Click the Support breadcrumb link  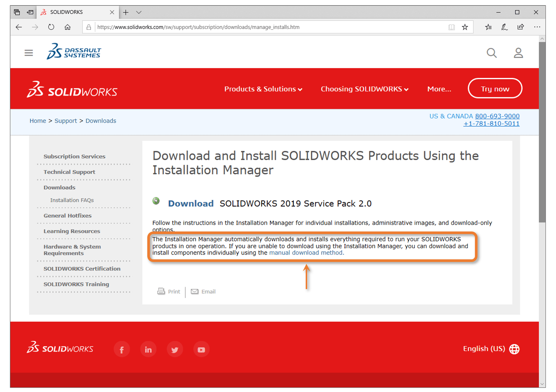(66, 121)
